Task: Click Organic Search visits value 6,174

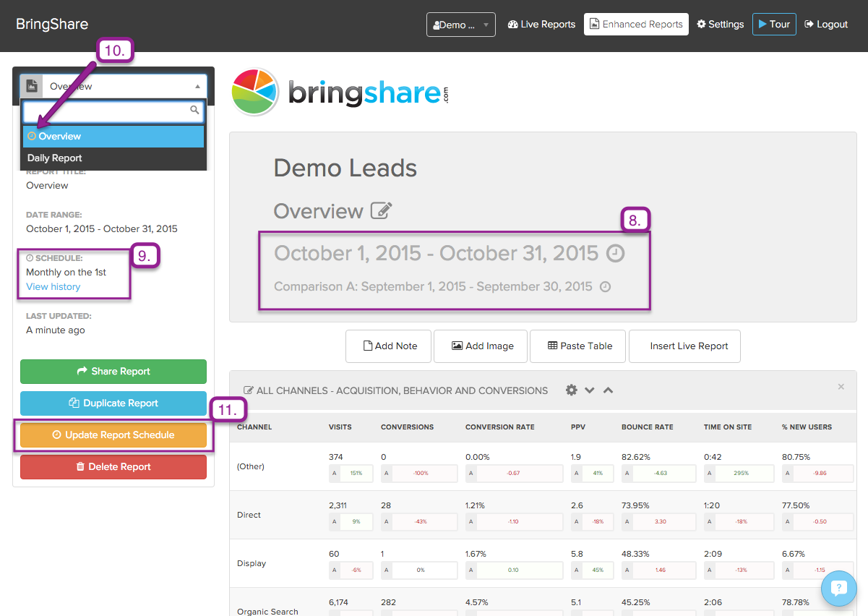Action: pyautogui.click(x=338, y=602)
